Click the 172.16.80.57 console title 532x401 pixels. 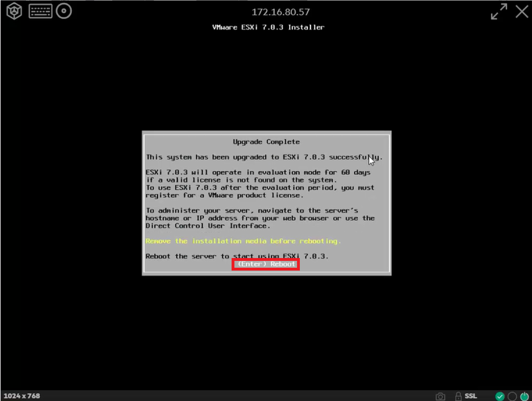281,12
